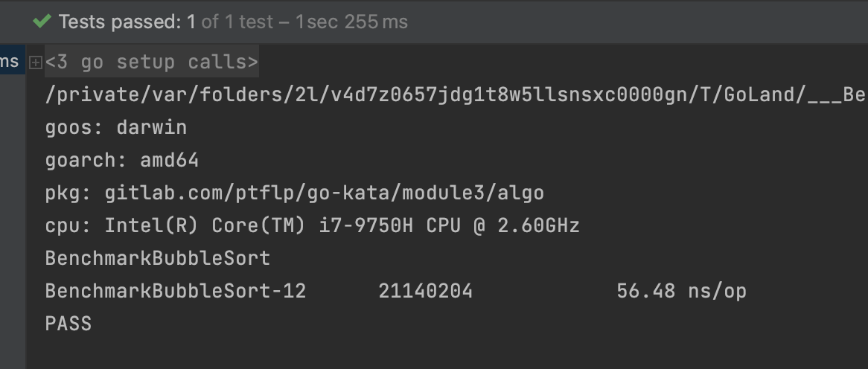Click the standalone BenchmarkBubbleSort output line
The image size is (868, 369).
(x=157, y=258)
